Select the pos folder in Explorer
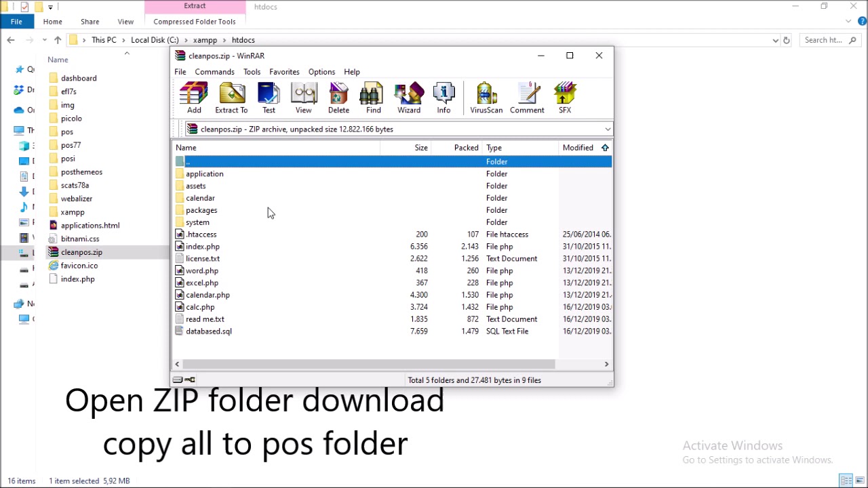The width and height of the screenshot is (868, 488). (x=67, y=131)
